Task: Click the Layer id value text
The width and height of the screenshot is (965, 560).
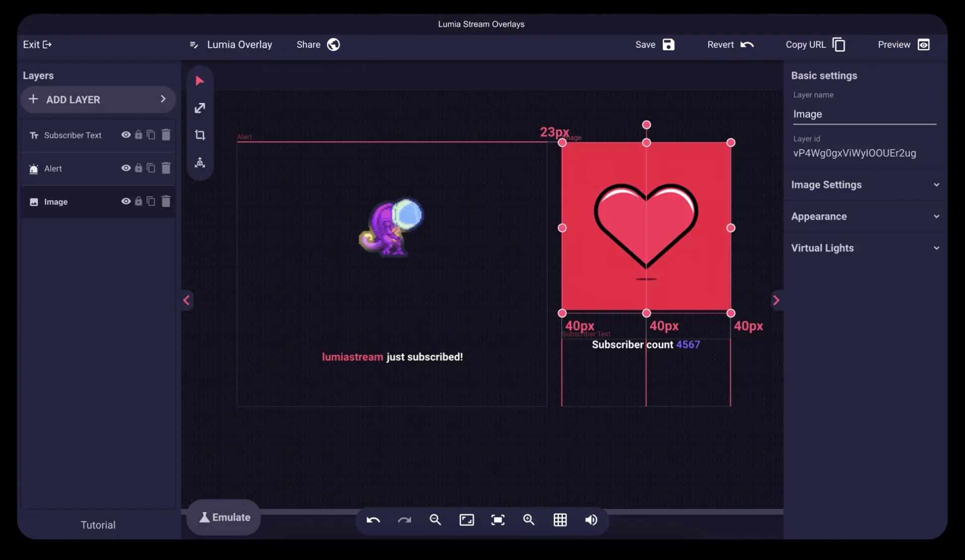Action: tap(854, 153)
